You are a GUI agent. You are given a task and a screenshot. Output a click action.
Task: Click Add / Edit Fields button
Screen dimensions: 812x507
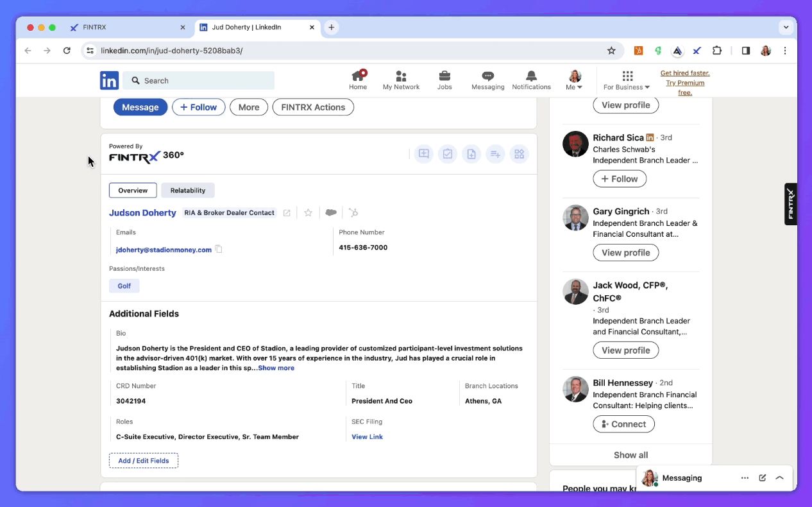tap(144, 461)
